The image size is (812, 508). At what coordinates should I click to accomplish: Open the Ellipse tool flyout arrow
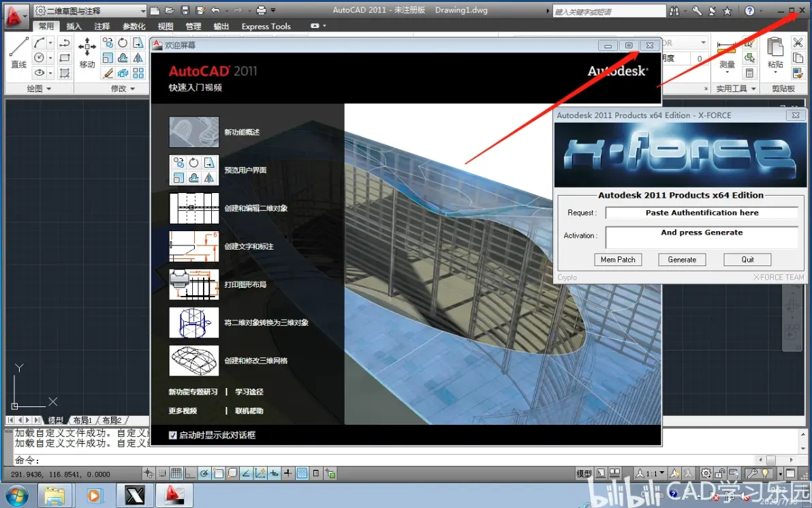tap(50, 72)
